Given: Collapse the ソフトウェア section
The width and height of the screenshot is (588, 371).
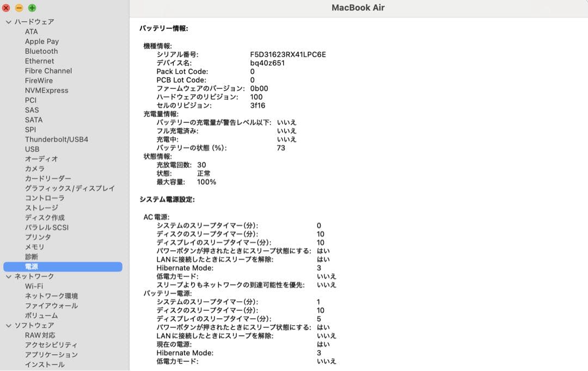Looking at the screenshot, I should (x=8, y=325).
